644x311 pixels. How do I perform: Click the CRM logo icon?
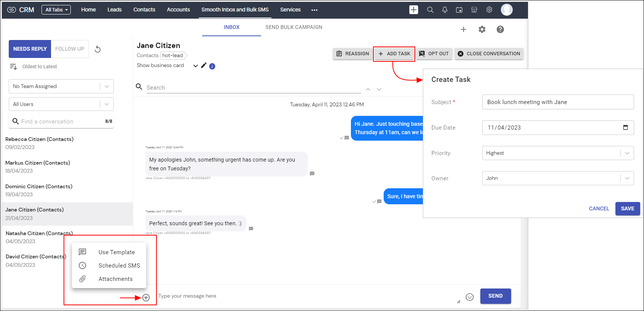pyautogui.click(x=11, y=10)
